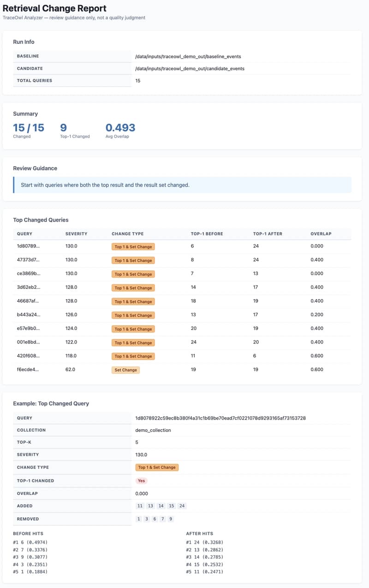Select the candidate events file path
This screenshot has height=588, width=369.
190,68
